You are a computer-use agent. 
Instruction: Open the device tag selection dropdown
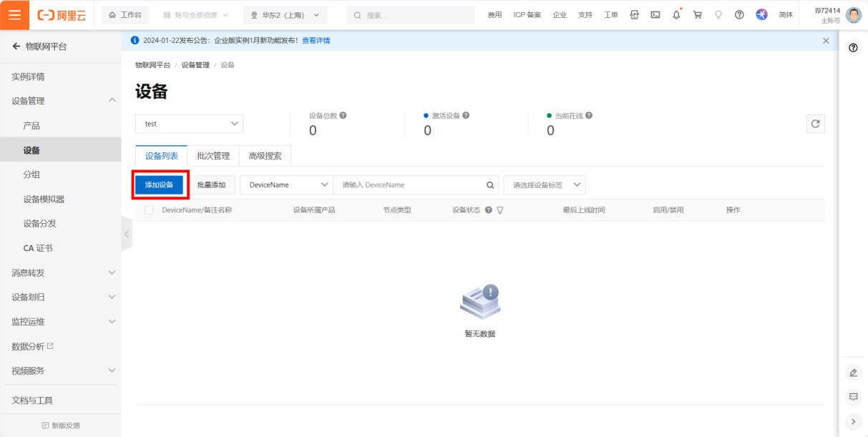[545, 185]
